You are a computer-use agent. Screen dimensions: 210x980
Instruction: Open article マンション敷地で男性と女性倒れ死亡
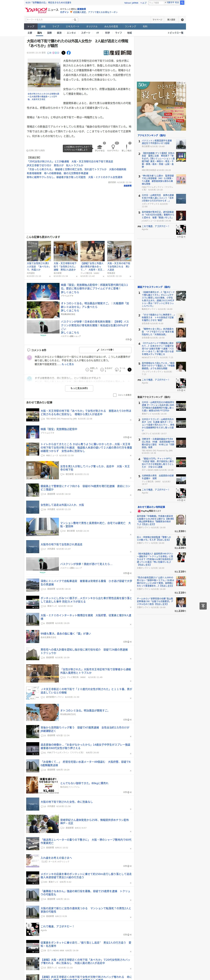click(x=95, y=525)
